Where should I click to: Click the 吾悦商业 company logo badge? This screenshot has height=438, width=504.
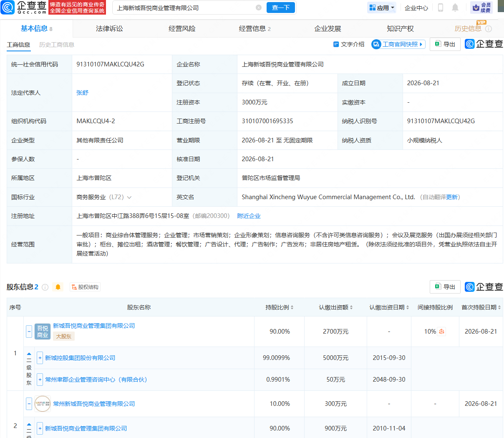click(x=43, y=332)
